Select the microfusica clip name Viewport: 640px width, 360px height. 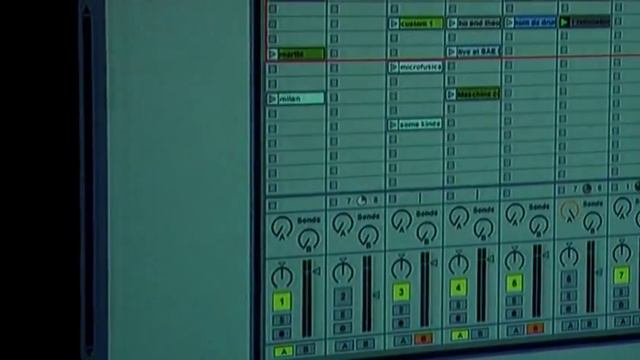tap(420, 67)
